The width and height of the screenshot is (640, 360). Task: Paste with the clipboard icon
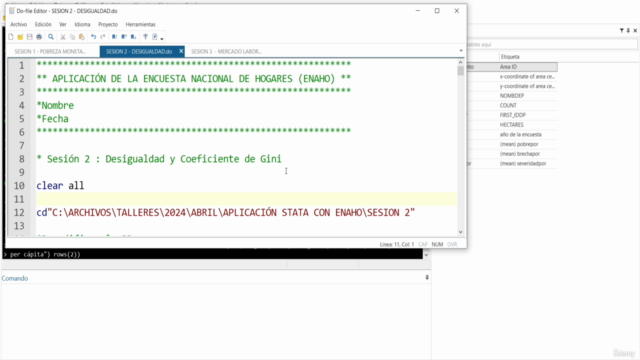(x=82, y=37)
